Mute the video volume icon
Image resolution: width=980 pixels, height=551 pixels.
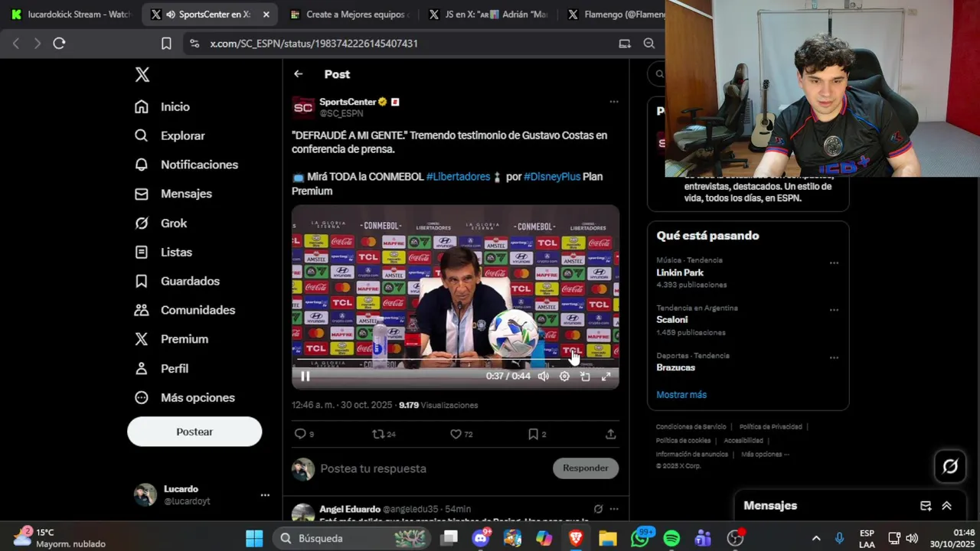tap(543, 376)
